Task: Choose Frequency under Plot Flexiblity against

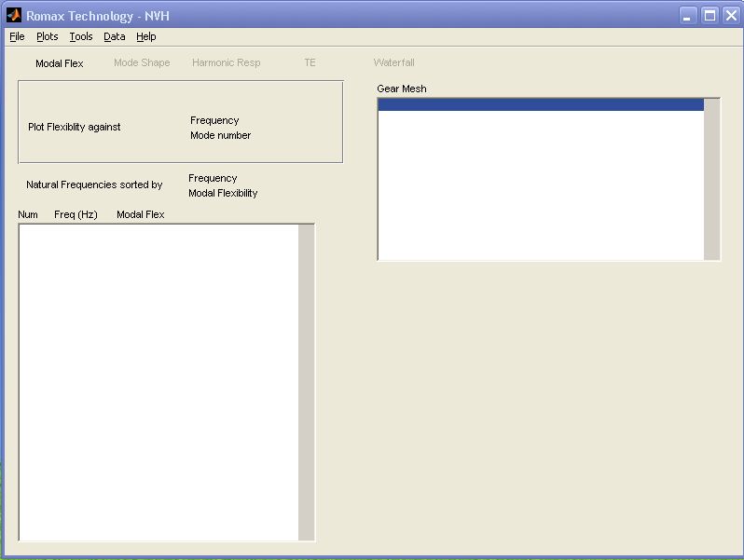Action: 214,120
